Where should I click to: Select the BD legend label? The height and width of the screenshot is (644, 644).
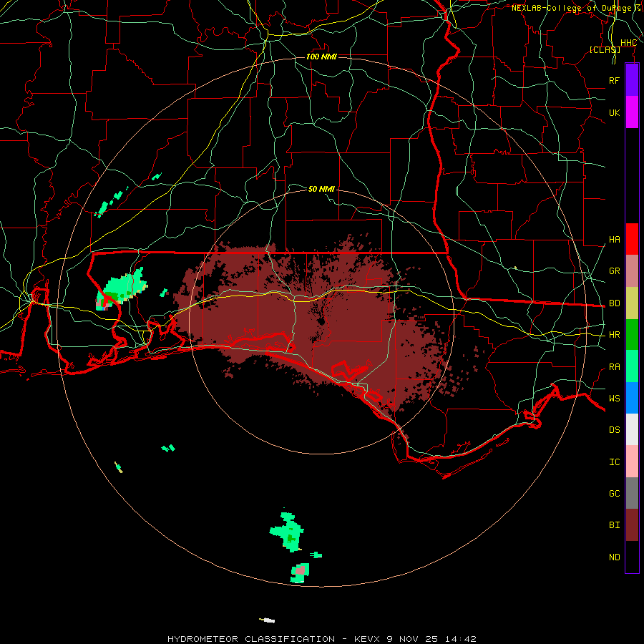(x=614, y=303)
